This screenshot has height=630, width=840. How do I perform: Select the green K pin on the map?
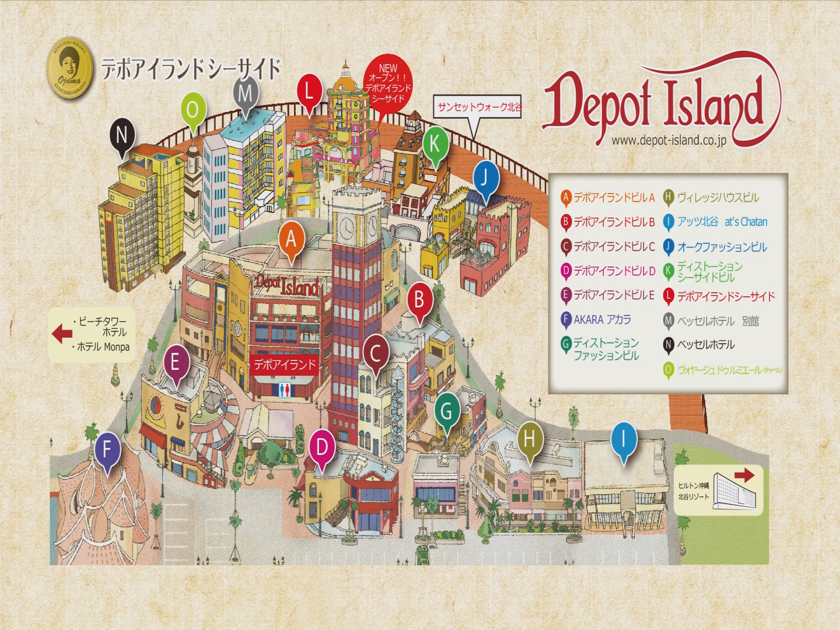(x=435, y=143)
